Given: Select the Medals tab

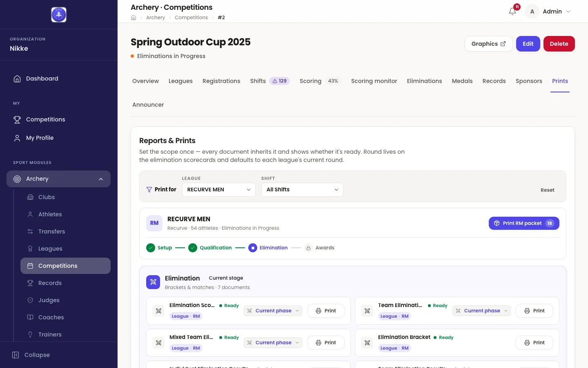Looking at the screenshot, I should tap(462, 81).
